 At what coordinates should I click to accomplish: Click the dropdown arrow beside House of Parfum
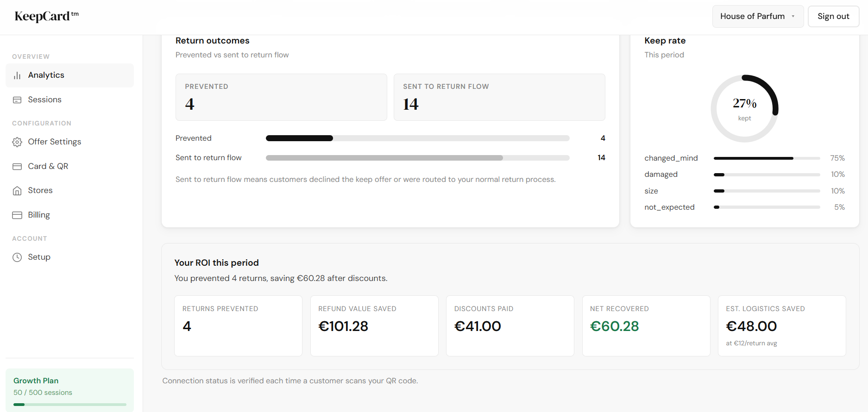[793, 17]
